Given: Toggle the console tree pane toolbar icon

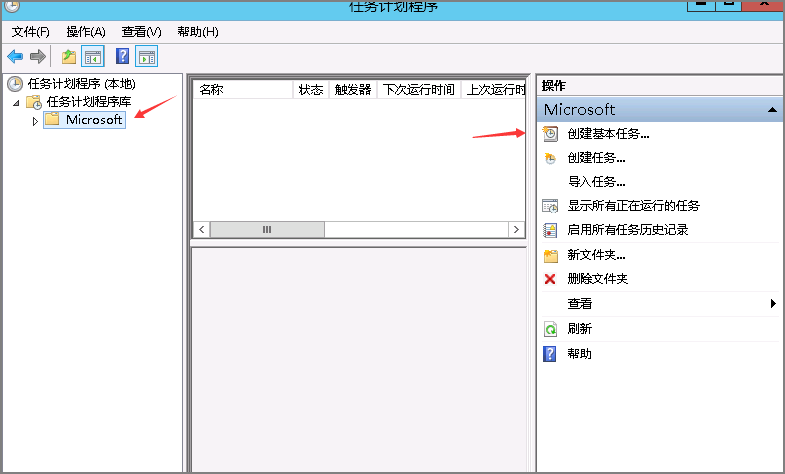Looking at the screenshot, I should point(93,57).
